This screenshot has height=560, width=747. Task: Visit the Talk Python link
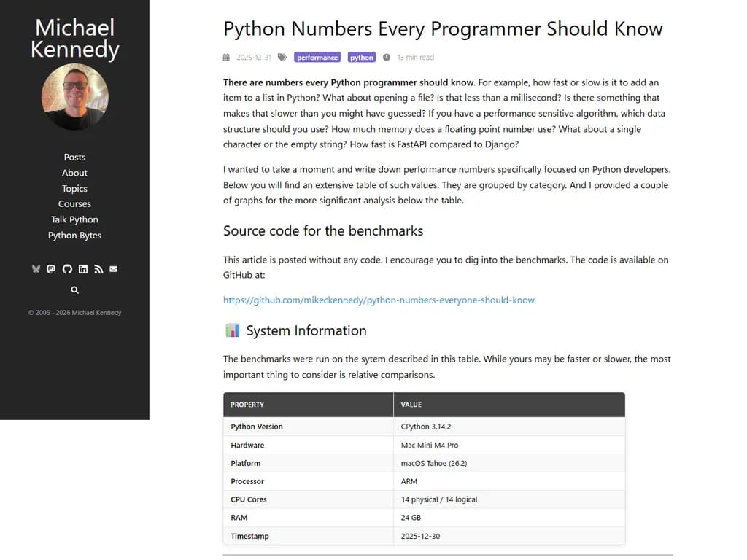[74, 219]
